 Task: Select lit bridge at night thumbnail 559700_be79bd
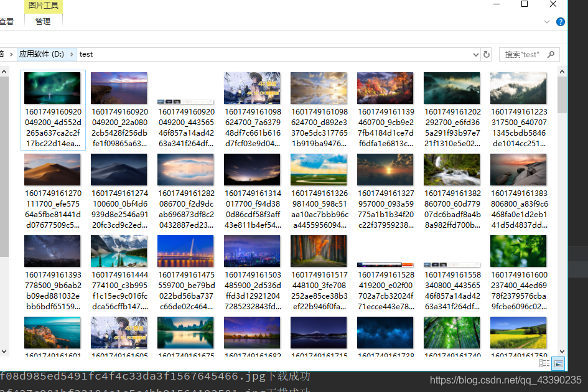(x=185, y=251)
